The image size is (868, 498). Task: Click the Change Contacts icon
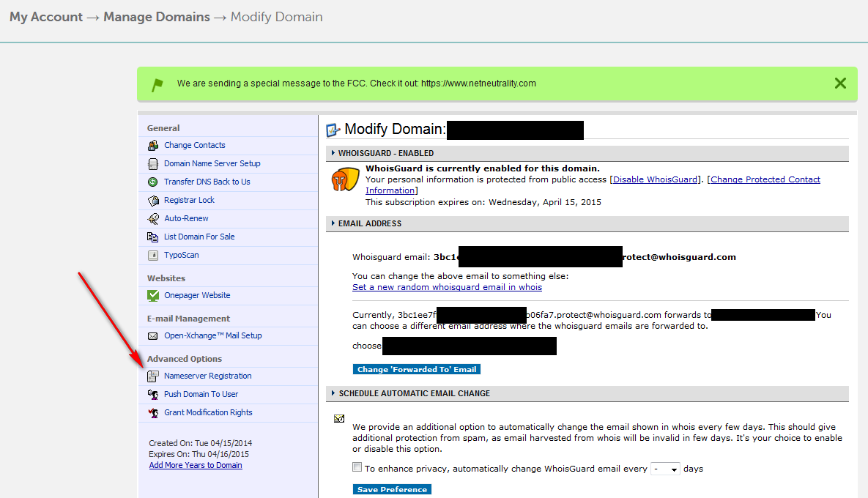[153, 146]
